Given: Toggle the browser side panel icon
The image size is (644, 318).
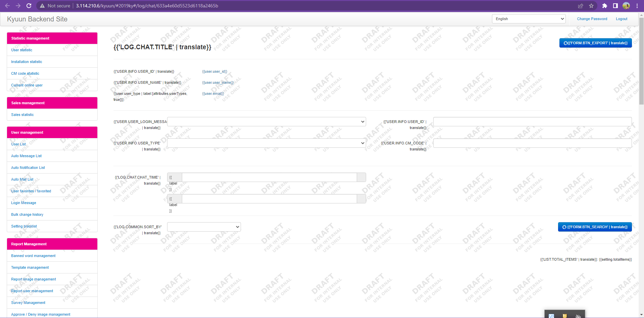Looking at the screenshot, I should click(x=615, y=6).
